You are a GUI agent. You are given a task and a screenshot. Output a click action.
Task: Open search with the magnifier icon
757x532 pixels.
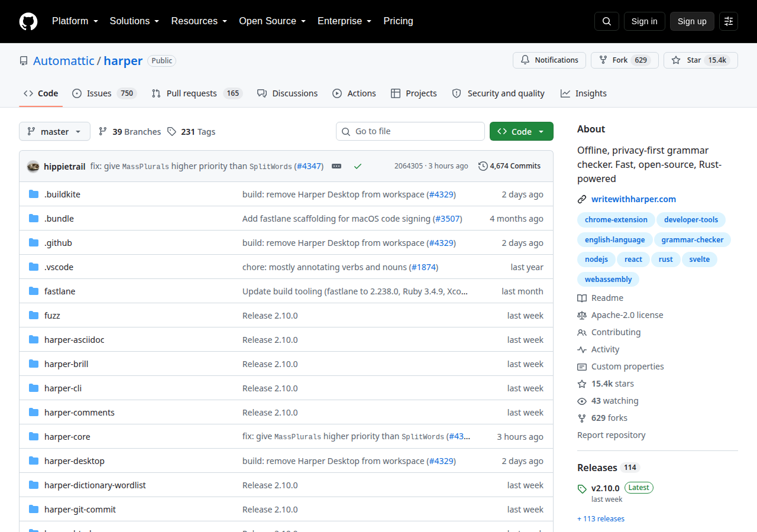607,21
